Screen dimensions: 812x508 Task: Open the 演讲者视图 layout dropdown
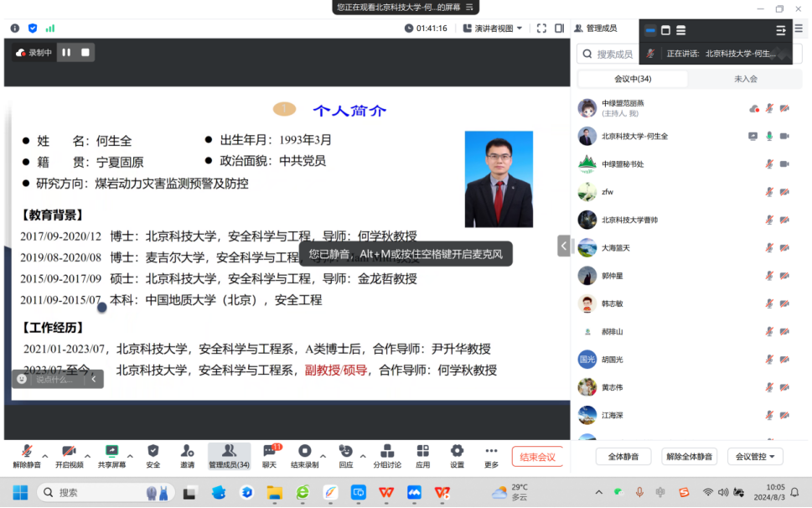[493, 29]
